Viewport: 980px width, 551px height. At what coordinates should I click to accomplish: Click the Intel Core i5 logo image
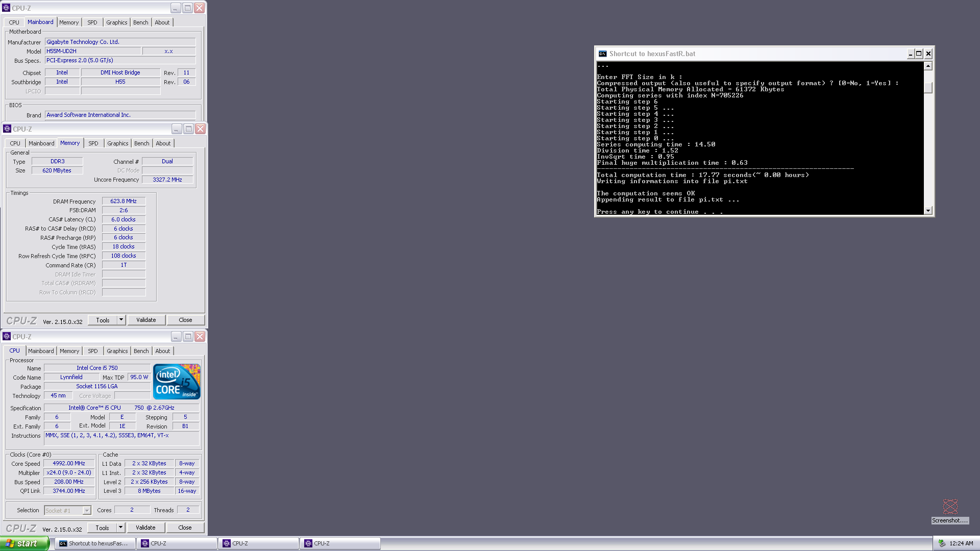[177, 382]
